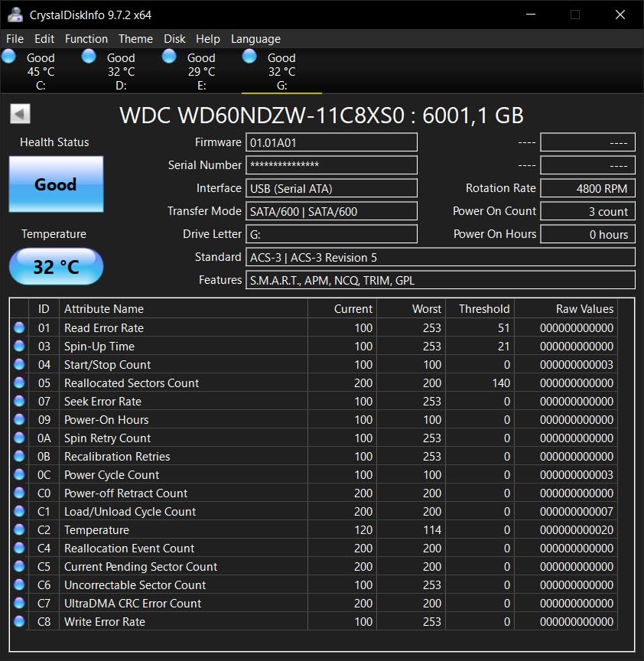This screenshot has height=661, width=644.
Task: Click the Interface field USB (Serial ATA)
Action: tap(331, 188)
